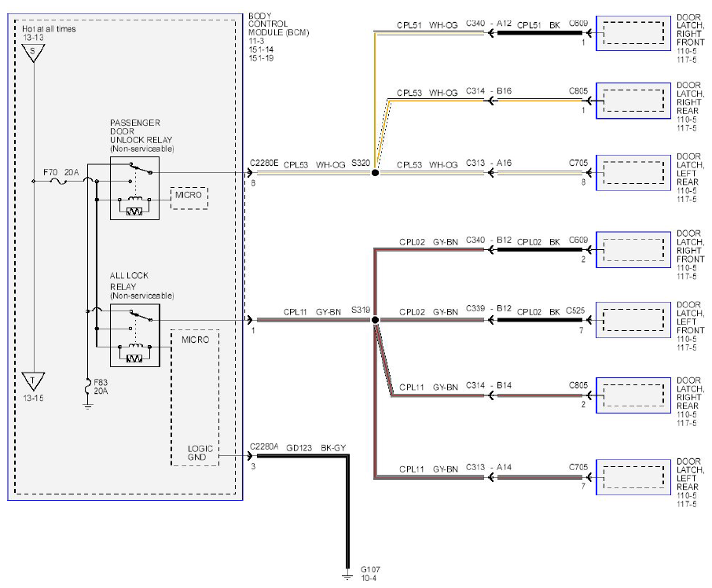Select wire label CPL51 BK

538,25
